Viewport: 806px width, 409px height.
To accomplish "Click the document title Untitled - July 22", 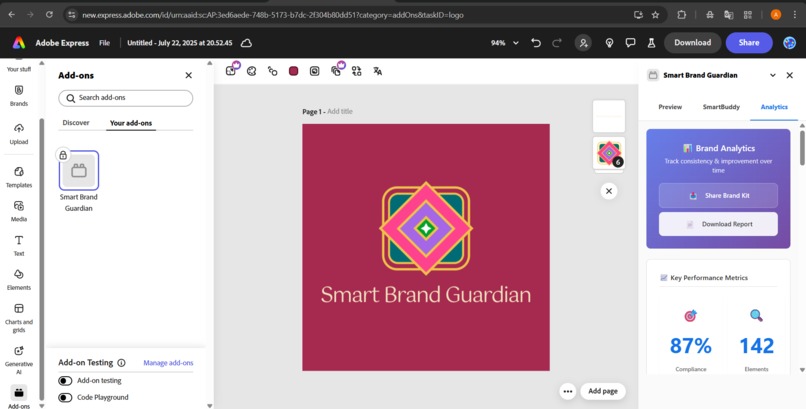I will click(179, 43).
